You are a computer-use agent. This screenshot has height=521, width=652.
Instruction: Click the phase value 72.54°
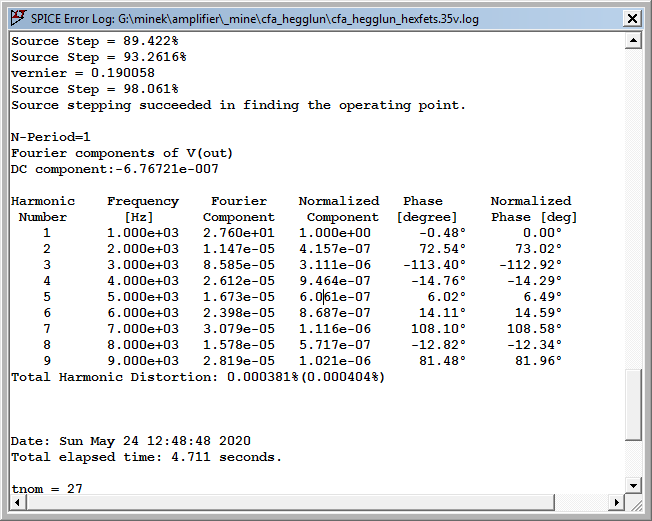[x=442, y=249]
